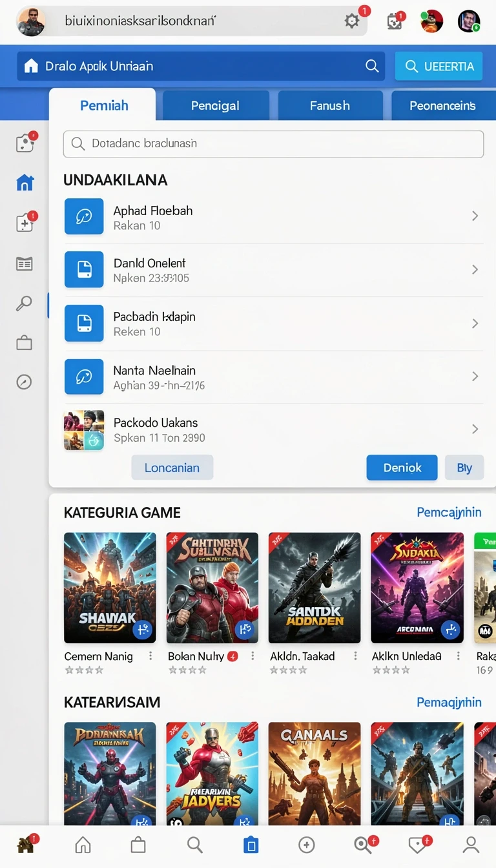Click the user avatar beside the top search text
Image resolution: width=496 pixels, height=868 pixels.
tap(30, 21)
